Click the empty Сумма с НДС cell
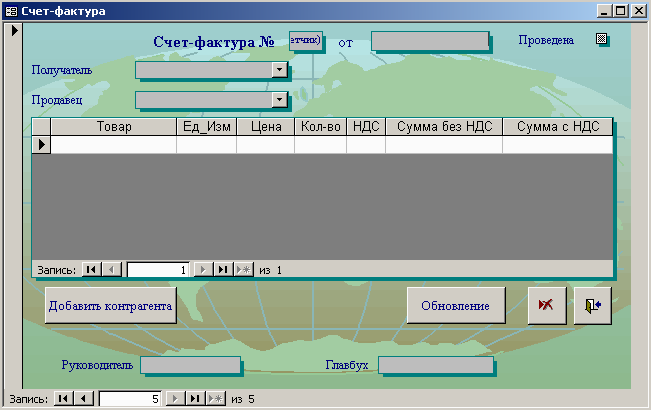 click(558, 145)
